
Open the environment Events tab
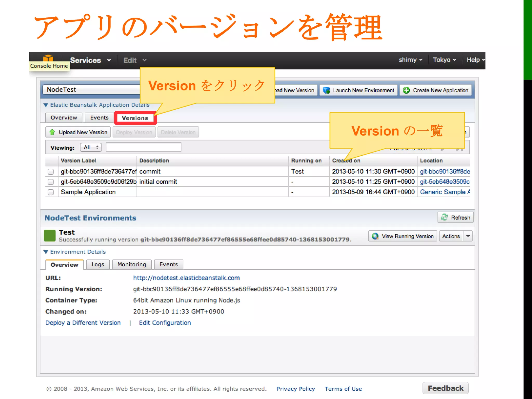pyautogui.click(x=169, y=264)
